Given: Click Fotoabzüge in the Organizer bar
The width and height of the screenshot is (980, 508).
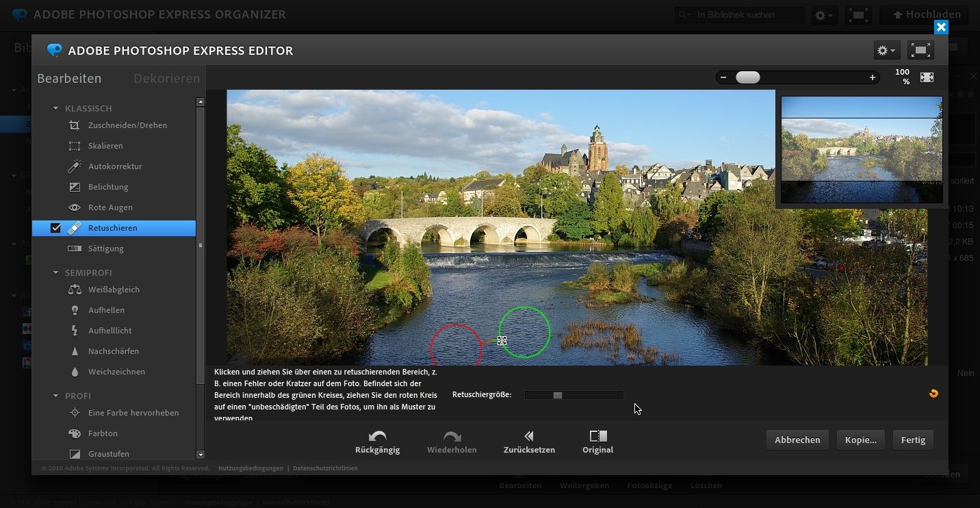Looking at the screenshot, I should 649,485.
